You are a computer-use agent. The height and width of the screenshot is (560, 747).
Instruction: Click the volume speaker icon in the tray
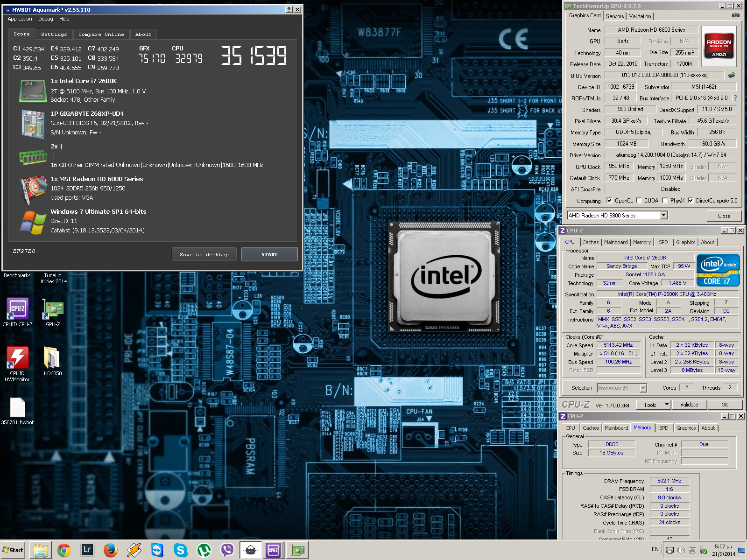[681, 550]
